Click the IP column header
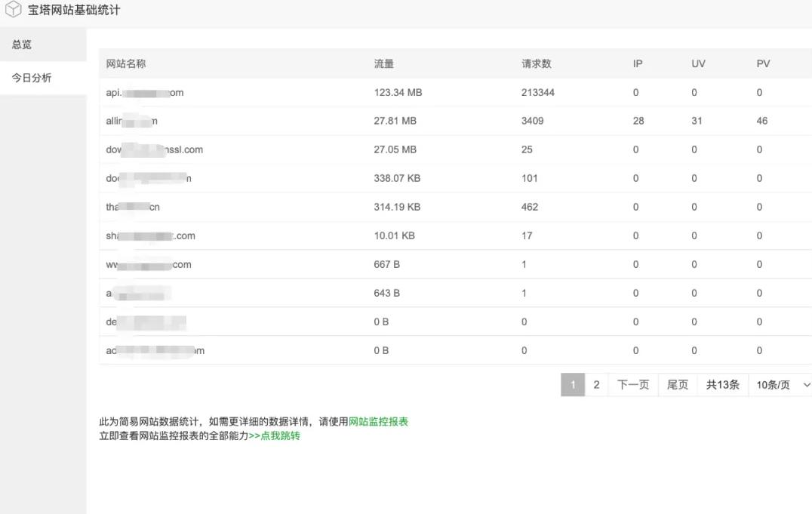Screen dimensions: 812x514 636,63
